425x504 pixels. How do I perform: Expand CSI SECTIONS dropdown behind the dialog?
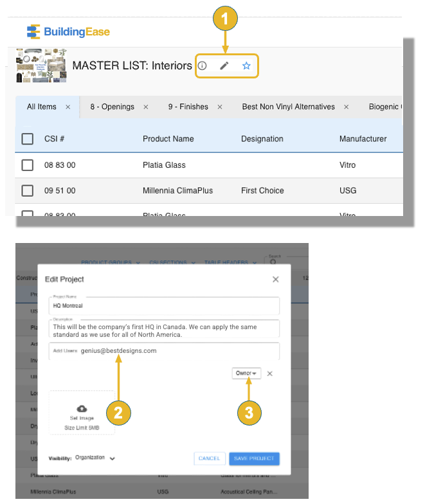172,262
